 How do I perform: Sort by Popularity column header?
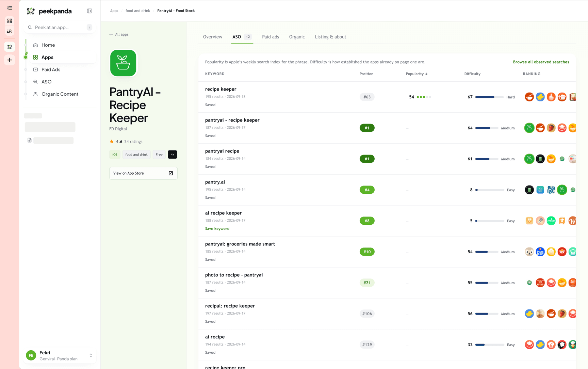point(416,74)
